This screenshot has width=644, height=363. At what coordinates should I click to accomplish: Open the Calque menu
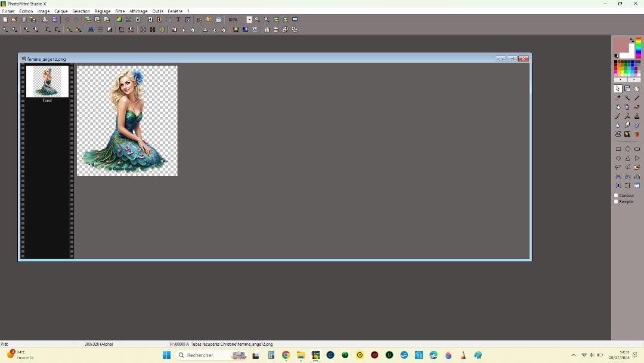click(x=61, y=11)
